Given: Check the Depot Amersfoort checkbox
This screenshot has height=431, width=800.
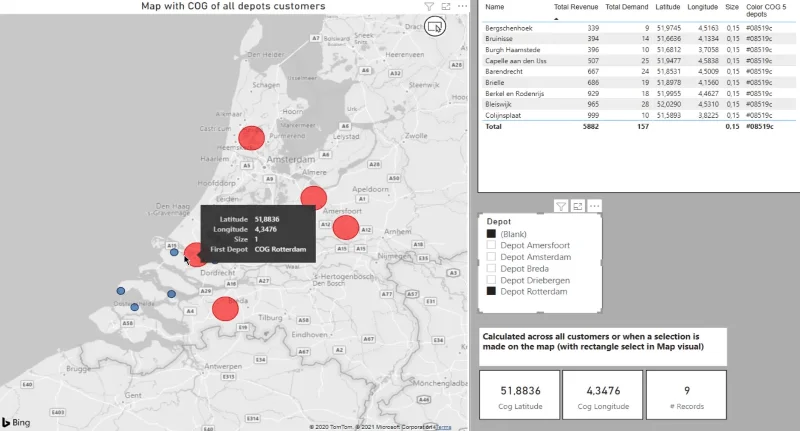Looking at the screenshot, I should click(x=491, y=245).
